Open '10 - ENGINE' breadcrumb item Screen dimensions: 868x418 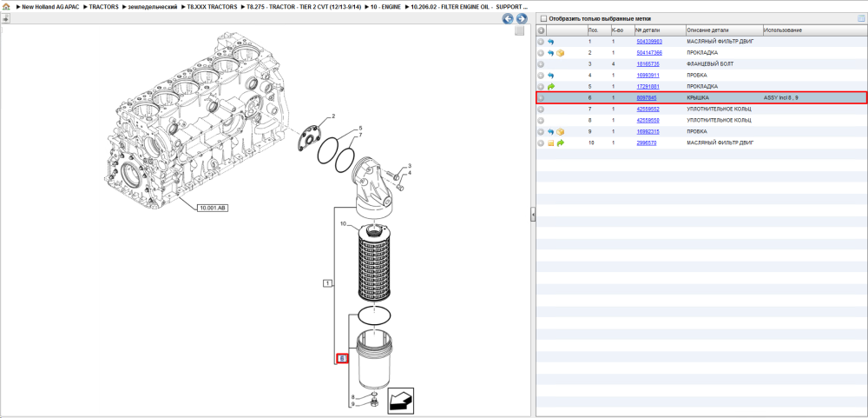[386, 7]
